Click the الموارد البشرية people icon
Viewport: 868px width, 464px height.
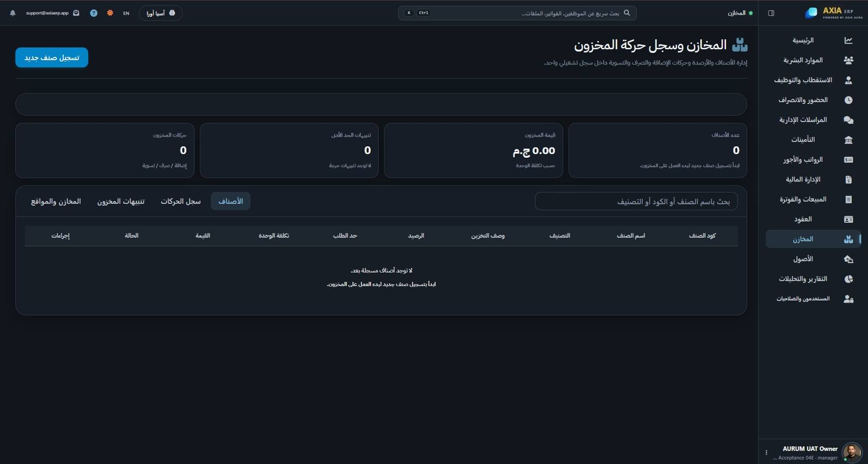[x=848, y=60]
